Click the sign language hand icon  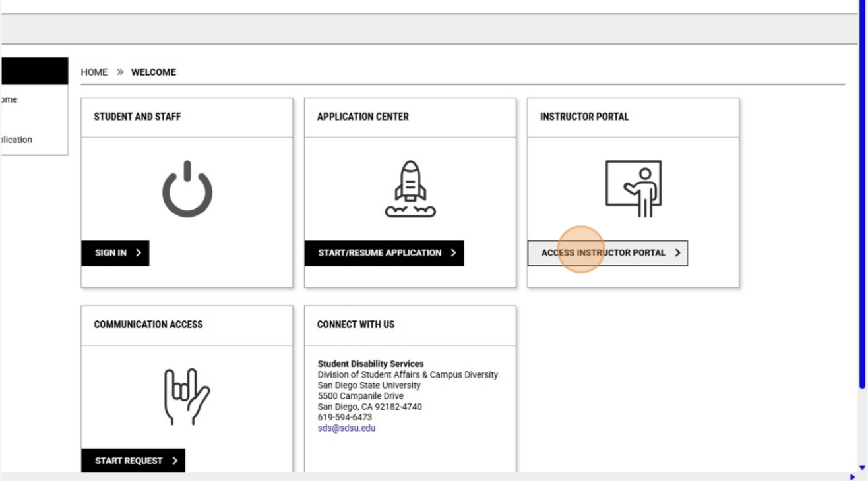pos(187,397)
